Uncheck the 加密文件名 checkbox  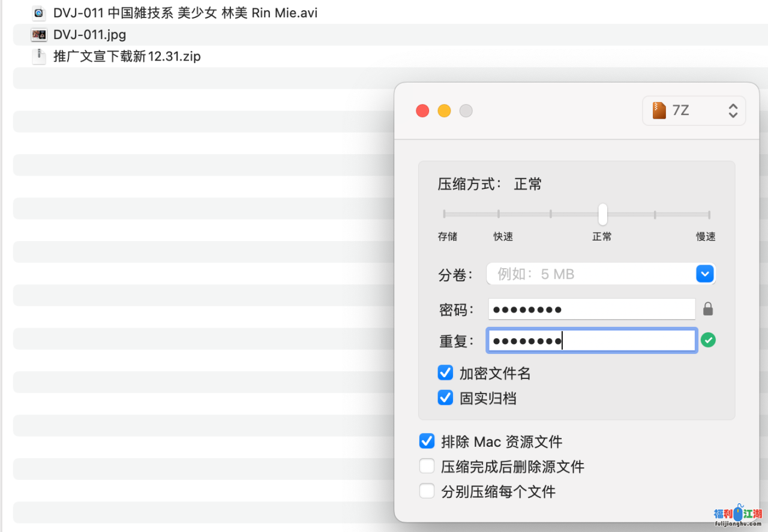point(445,373)
